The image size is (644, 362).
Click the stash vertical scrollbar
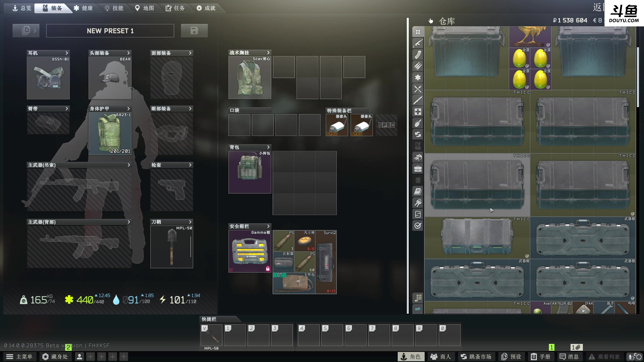[638, 77]
